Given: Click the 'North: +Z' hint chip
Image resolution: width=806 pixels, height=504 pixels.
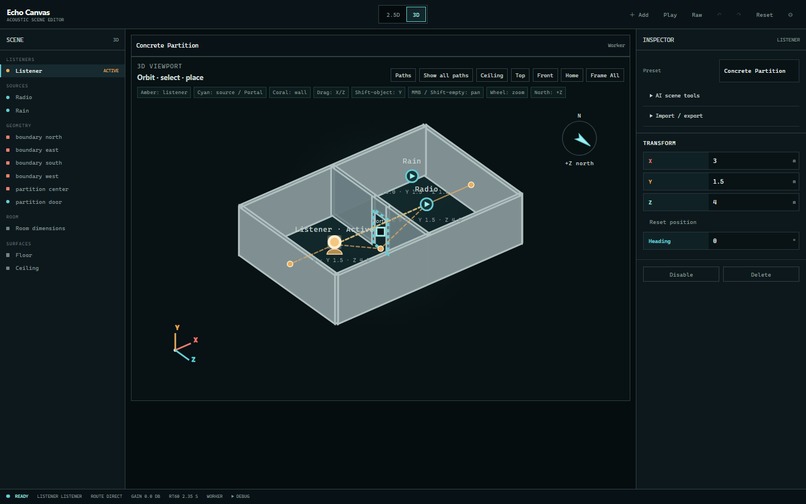Looking at the screenshot, I should click(548, 93).
